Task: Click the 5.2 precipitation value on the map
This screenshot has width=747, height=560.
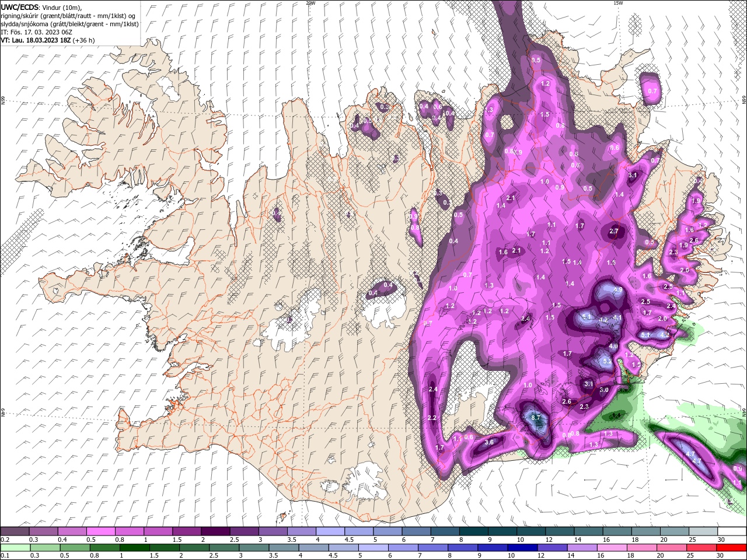Action: click(x=608, y=362)
